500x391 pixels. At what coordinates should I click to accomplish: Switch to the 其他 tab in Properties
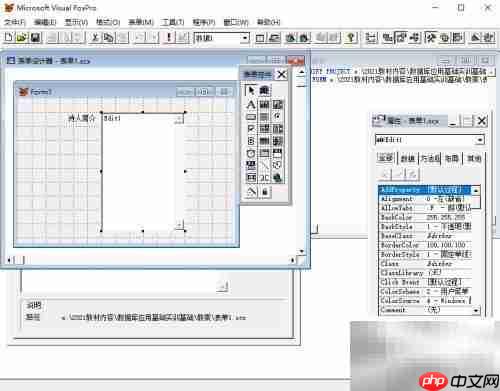pos(474,158)
